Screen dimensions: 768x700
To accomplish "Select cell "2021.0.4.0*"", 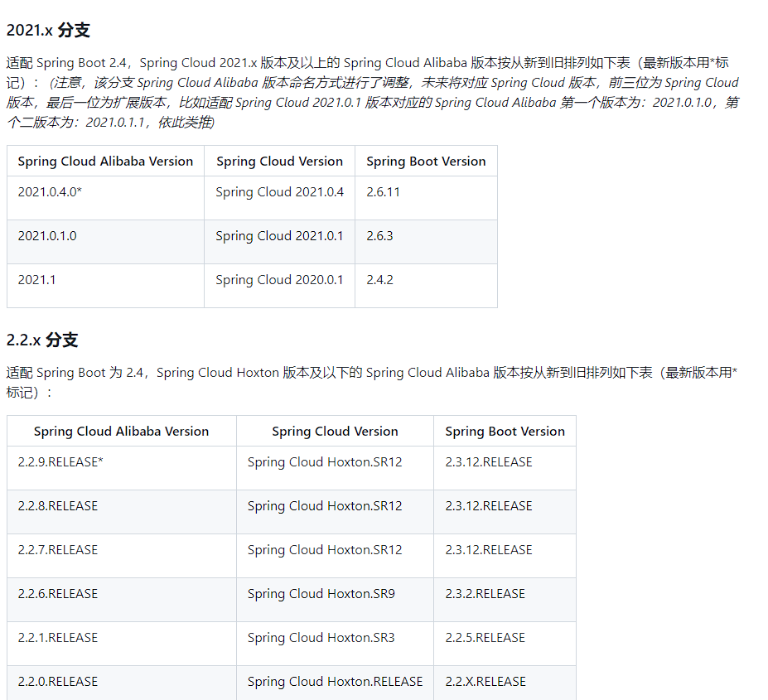I will pos(105,198).
